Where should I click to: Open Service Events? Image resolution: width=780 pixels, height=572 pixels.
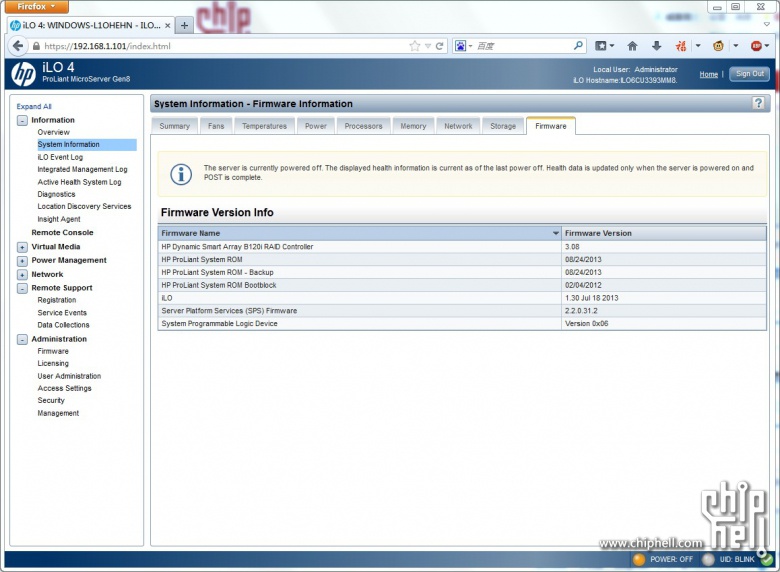(62, 313)
